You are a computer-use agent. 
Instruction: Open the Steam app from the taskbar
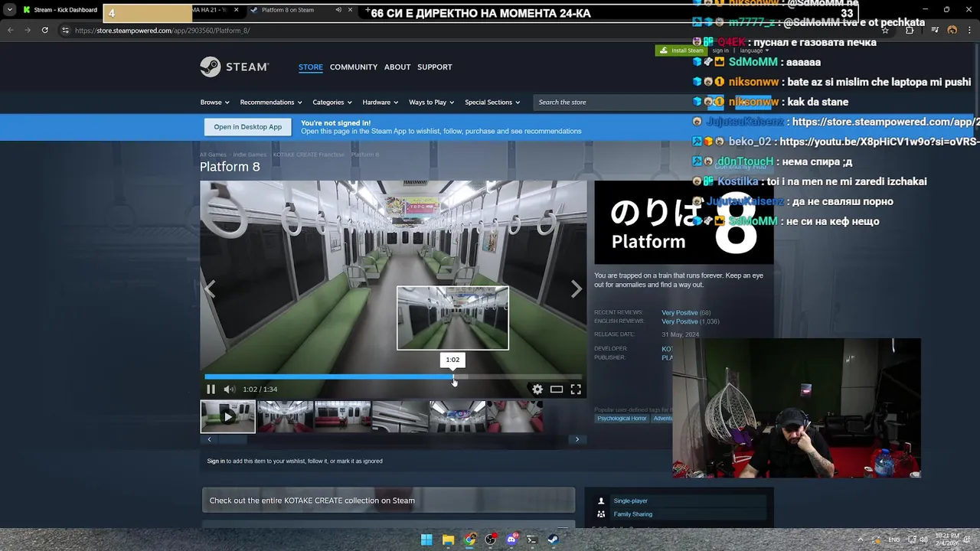pos(553,540)
